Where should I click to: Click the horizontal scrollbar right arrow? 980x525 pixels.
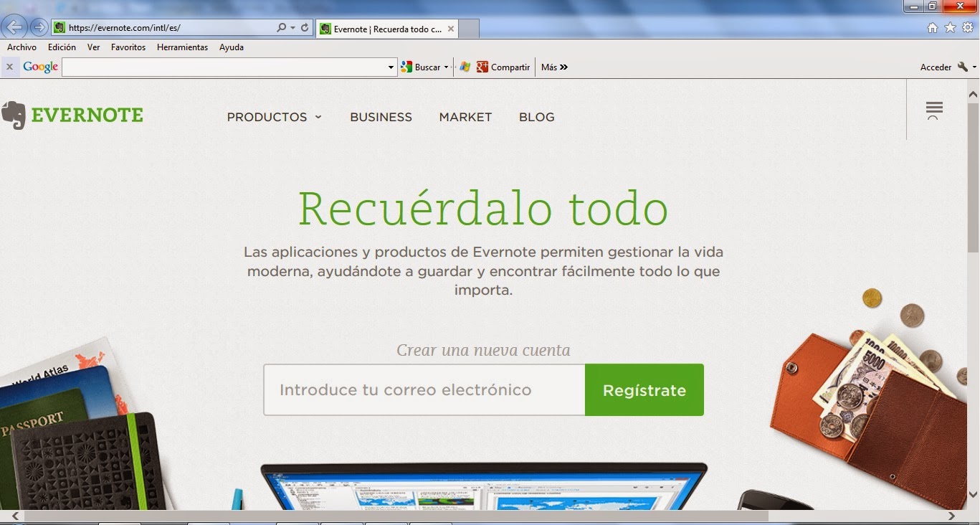(x=951, y=516)
